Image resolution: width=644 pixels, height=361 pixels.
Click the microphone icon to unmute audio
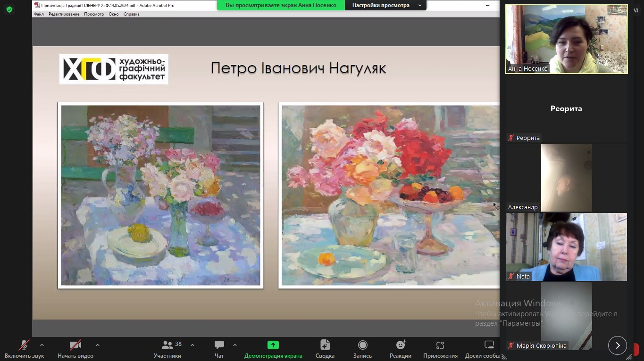[24, 345]
